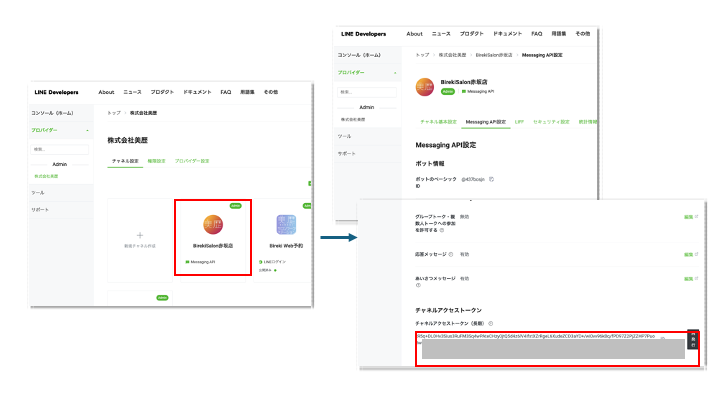Click the Bireki Web予約 channel icon

285,226
